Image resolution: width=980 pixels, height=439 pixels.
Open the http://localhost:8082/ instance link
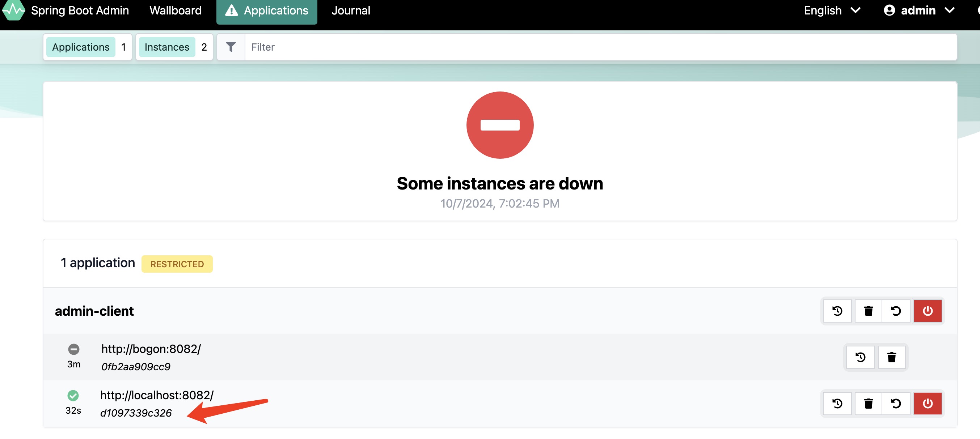(157, 395)
